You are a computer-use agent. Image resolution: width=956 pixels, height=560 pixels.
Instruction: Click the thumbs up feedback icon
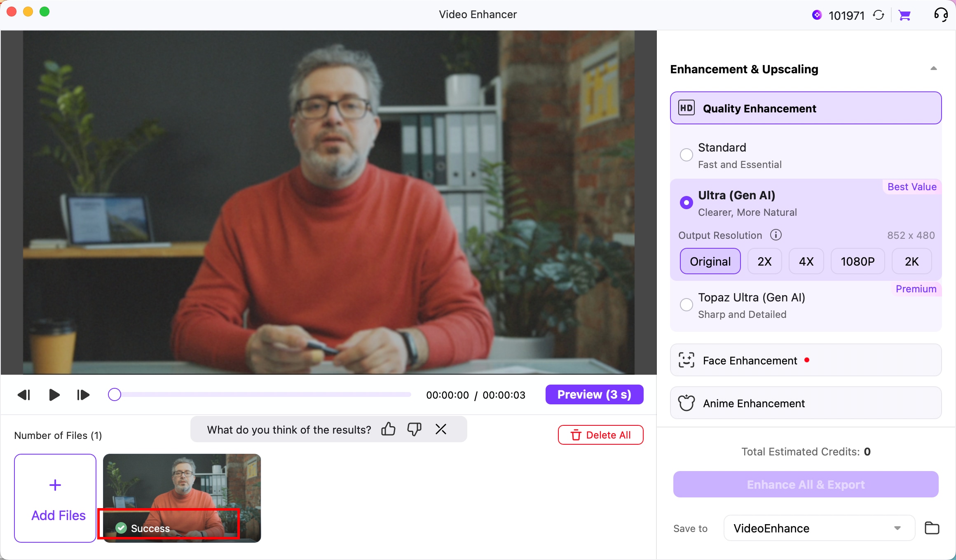coord(388,429)
